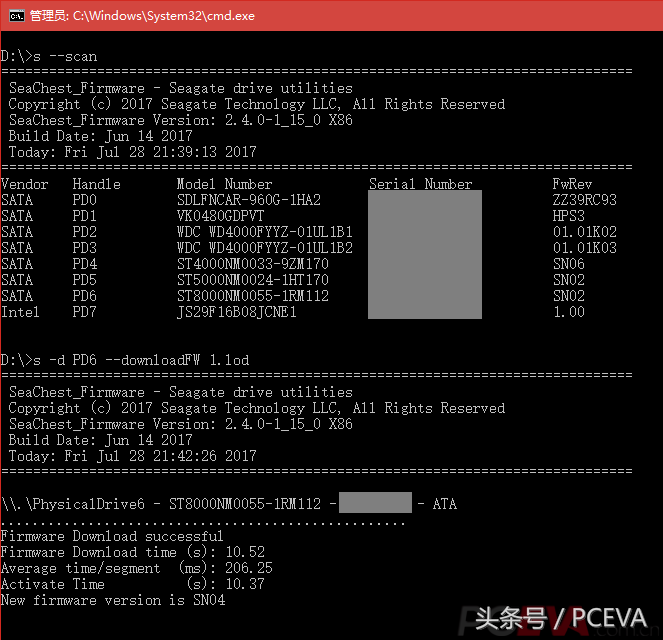Click the Serial Number column header
This screenshot has width=663, height=640.
pos(420,184)
